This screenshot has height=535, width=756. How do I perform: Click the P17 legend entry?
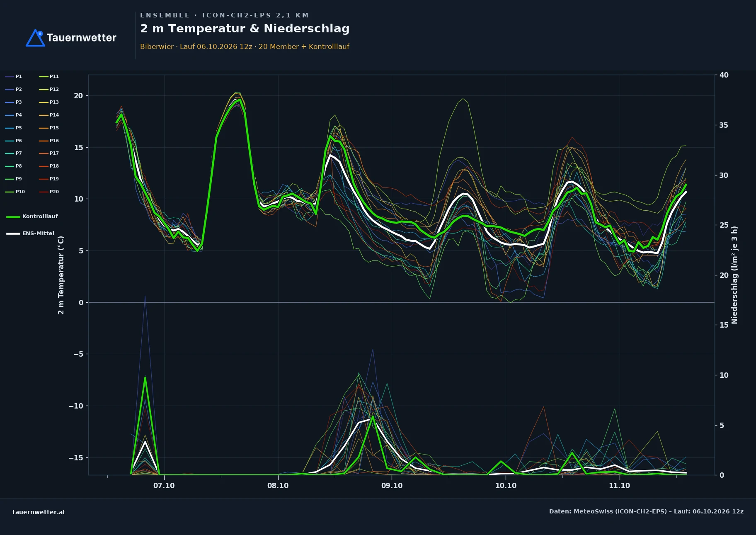point(49,153)
